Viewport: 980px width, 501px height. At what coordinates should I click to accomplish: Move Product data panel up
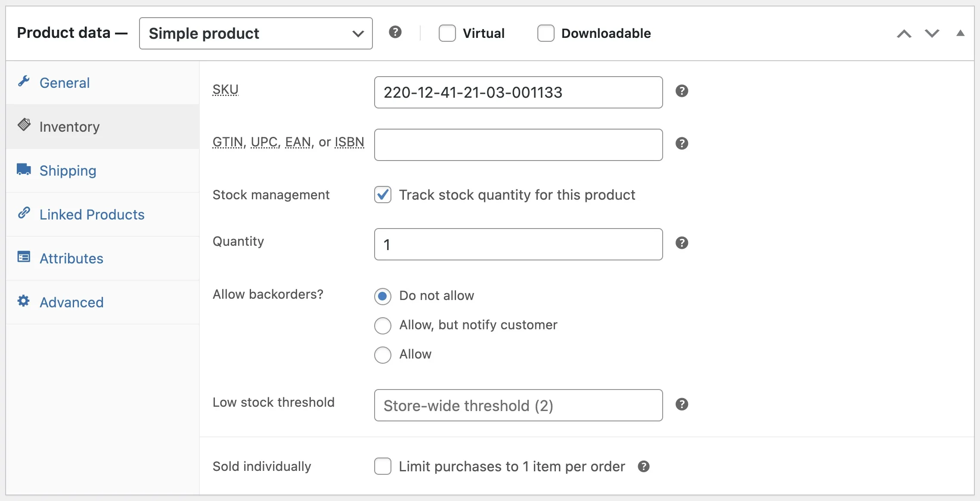904,34
